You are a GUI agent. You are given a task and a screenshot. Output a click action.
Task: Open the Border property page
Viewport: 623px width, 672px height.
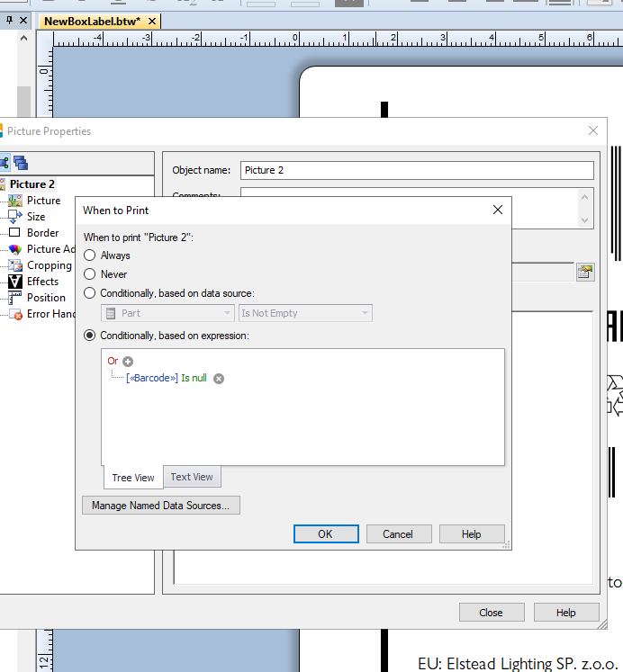tap(43, 233)
